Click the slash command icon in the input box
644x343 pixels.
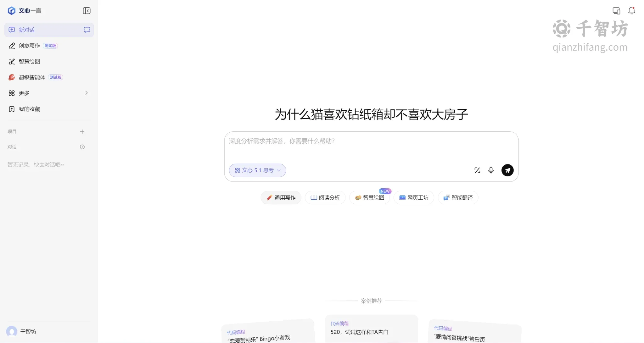tap(477, 170)
